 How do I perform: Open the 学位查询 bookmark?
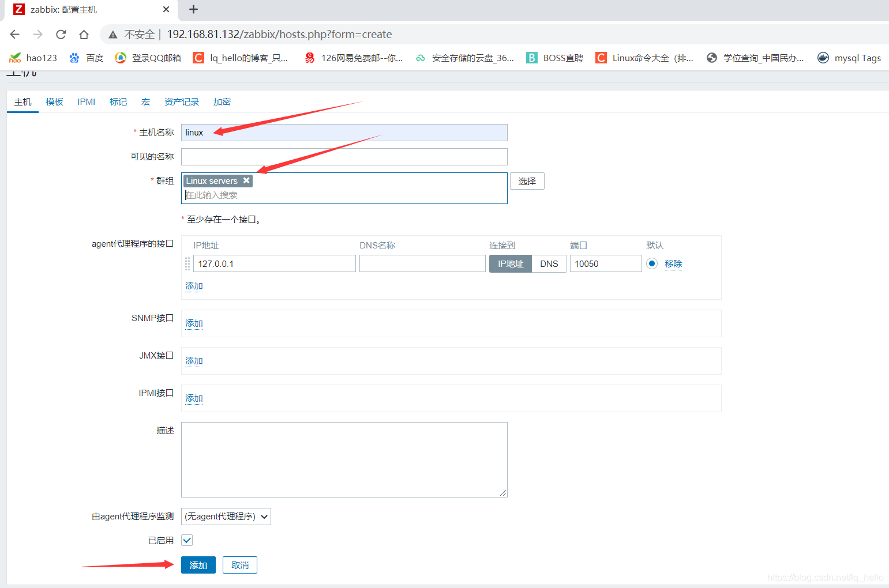[755, 58]
